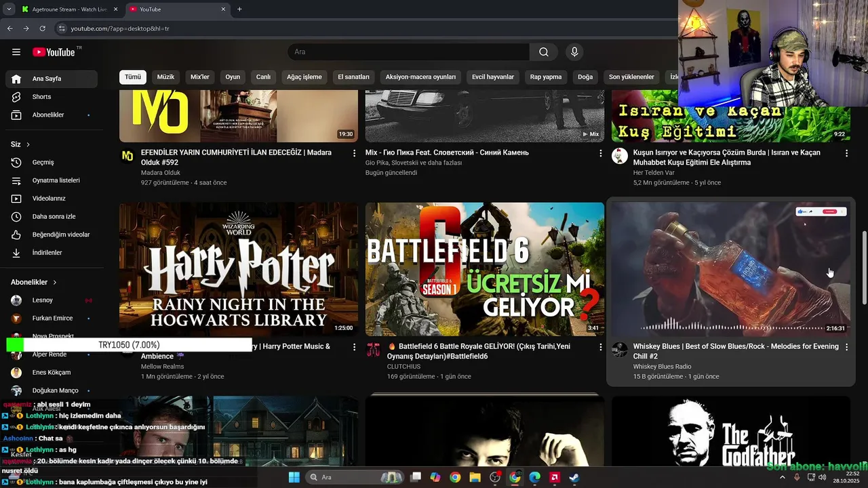Open Battlefield 6 Ücretsiz thumbnail
The height and width of the screenshot is (488, 868).
tap(485, 269)
